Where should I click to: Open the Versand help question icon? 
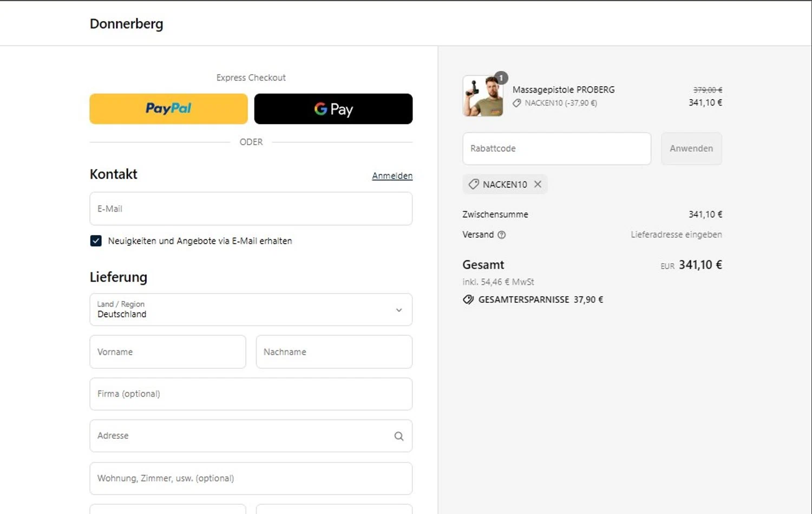click(x=502, y=235)
